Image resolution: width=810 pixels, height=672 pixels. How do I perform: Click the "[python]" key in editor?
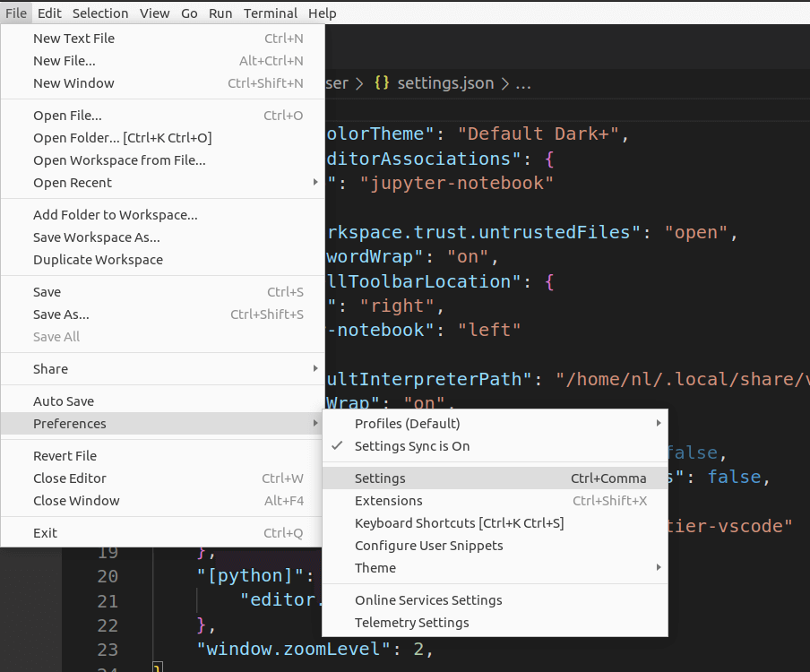(249, 575)
